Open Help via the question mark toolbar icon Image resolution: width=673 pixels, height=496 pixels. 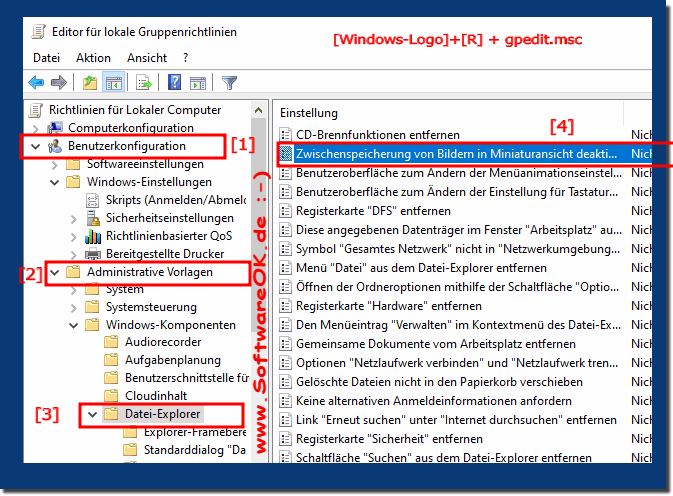(174, 82)
